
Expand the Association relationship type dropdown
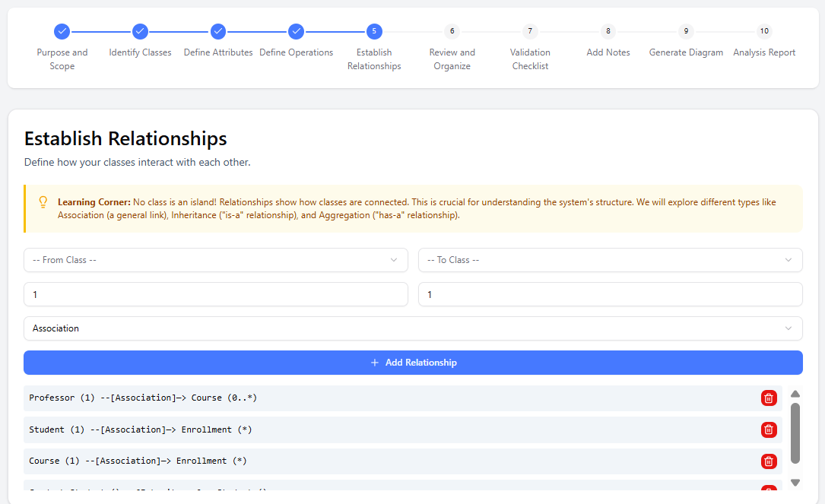413,328
